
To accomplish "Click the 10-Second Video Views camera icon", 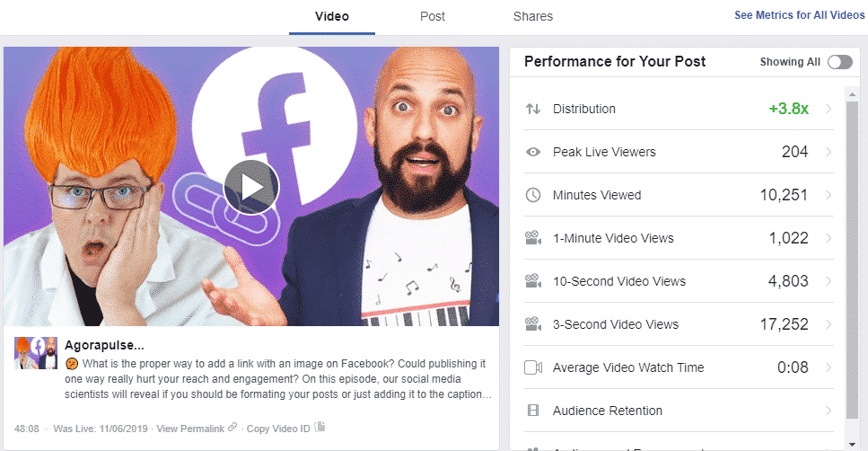I will click(532, 281).
